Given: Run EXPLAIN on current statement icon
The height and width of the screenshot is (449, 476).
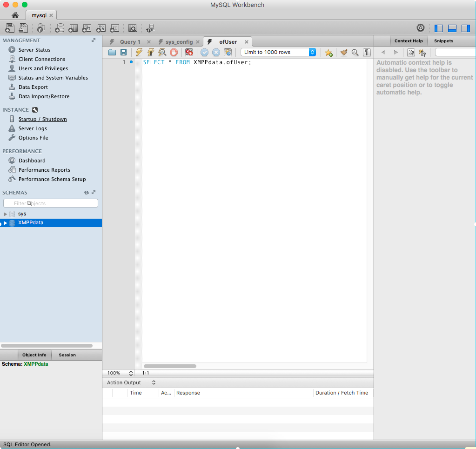Looking at the screenshot, I should [x=162, y=52].
